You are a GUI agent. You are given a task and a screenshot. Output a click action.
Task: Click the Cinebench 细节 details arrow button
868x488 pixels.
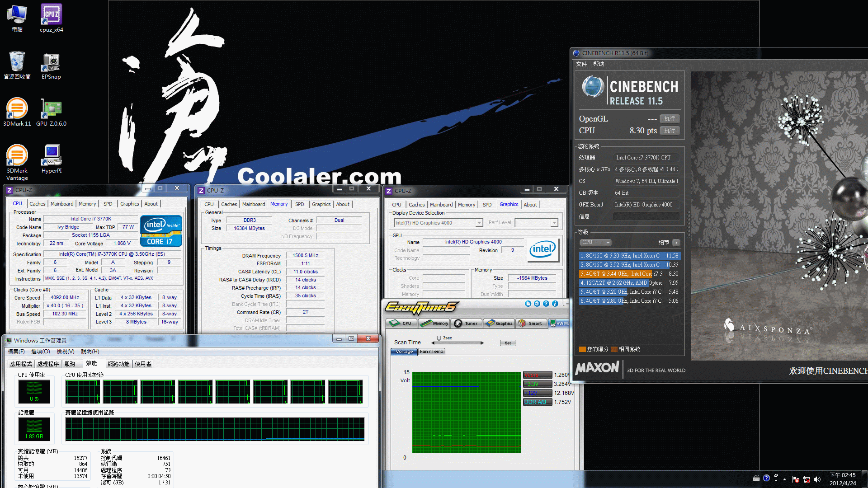[x=676, y=243]
